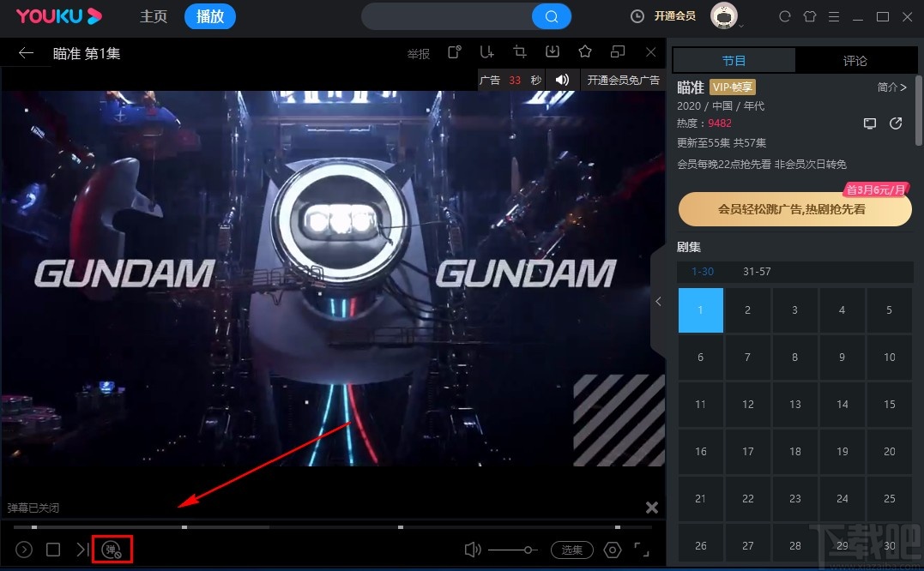
Task: Click the share arrow icon beside 热度
Action: tap(896, 123)
